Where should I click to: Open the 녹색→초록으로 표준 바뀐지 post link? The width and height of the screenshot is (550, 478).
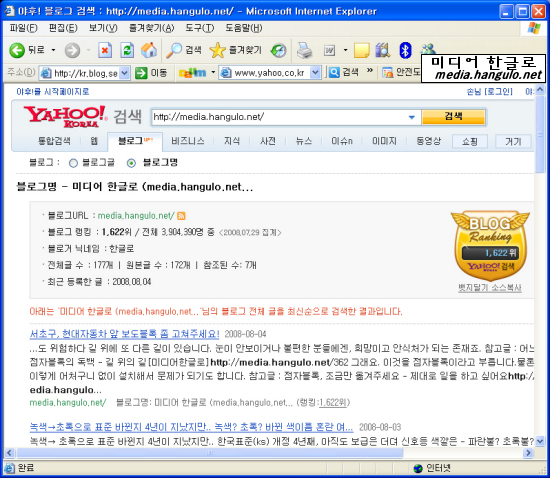(191, 427)
